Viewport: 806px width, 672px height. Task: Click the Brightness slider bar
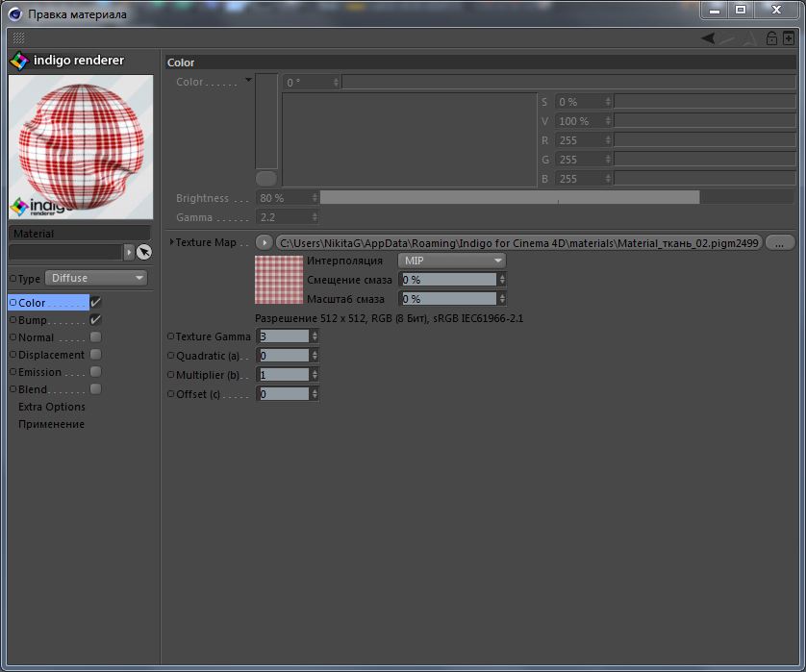(510, 198)
